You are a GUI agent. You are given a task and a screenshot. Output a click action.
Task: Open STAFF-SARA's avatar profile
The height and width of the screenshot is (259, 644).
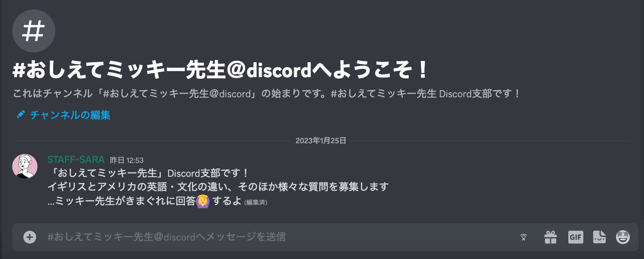pyautogui.click(x=25, y=166)
